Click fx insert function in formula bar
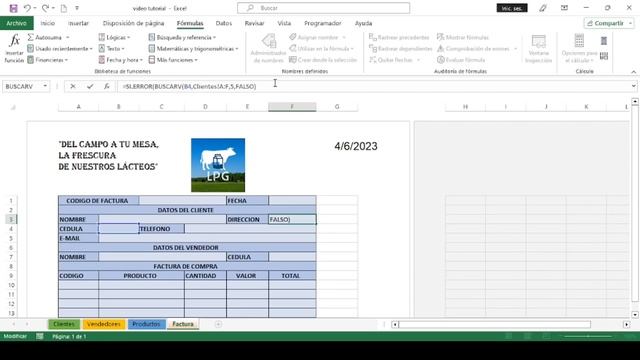640x360 pixels. pos(107,86)
